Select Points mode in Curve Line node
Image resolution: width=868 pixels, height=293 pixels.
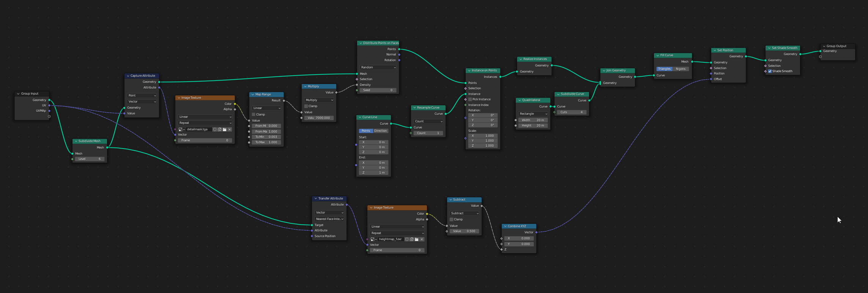pyautogui.click(x=365, y=131)
